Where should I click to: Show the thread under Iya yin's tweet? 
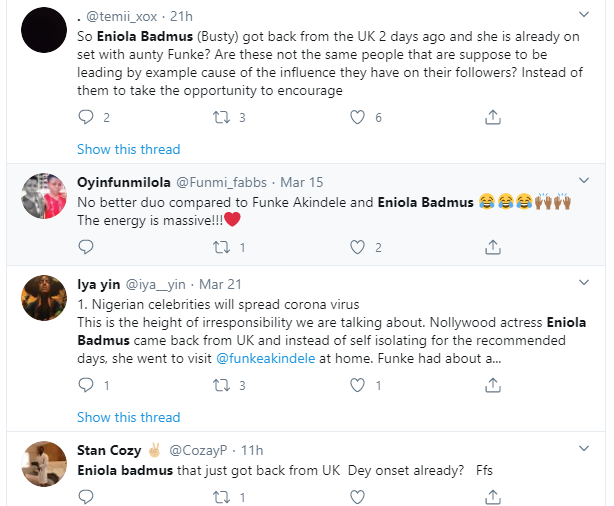click(128, 417)
